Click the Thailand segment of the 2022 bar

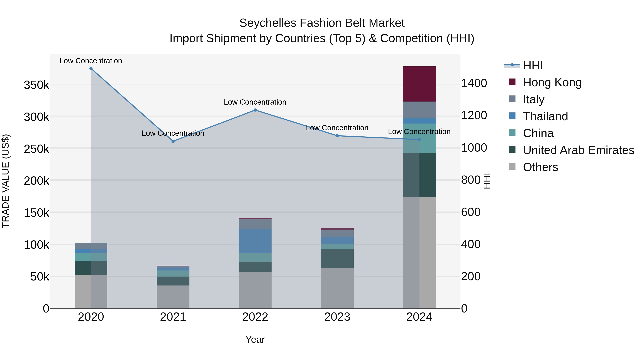(x=255, y=241)
